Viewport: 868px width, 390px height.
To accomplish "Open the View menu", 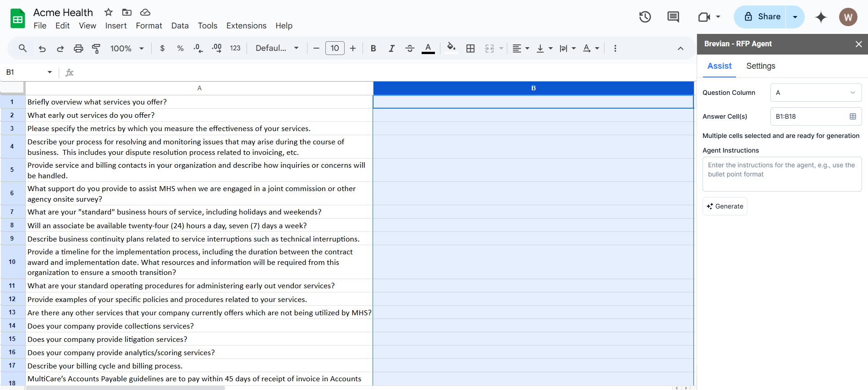I will [x=88, y=26].
